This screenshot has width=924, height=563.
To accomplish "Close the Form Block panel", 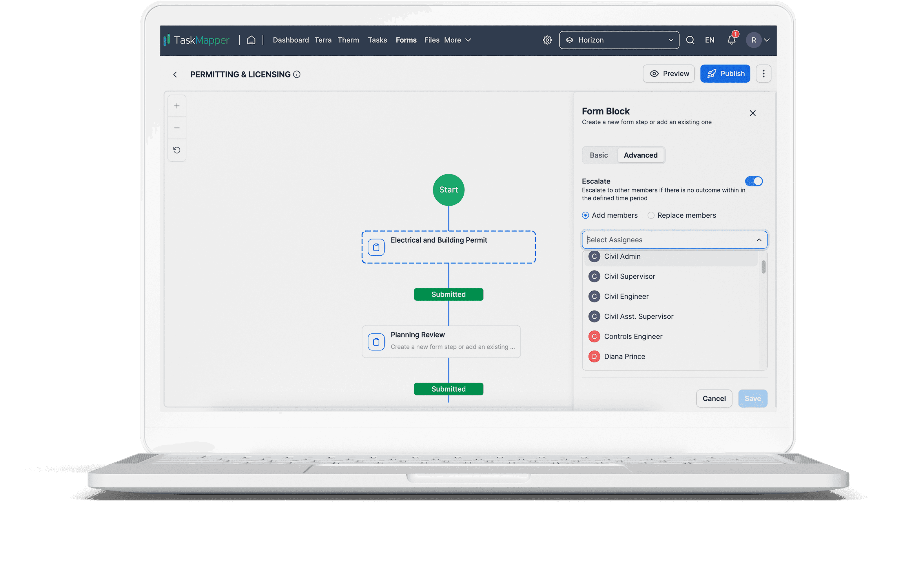I will pyautogui.click(x=752, y=113).
